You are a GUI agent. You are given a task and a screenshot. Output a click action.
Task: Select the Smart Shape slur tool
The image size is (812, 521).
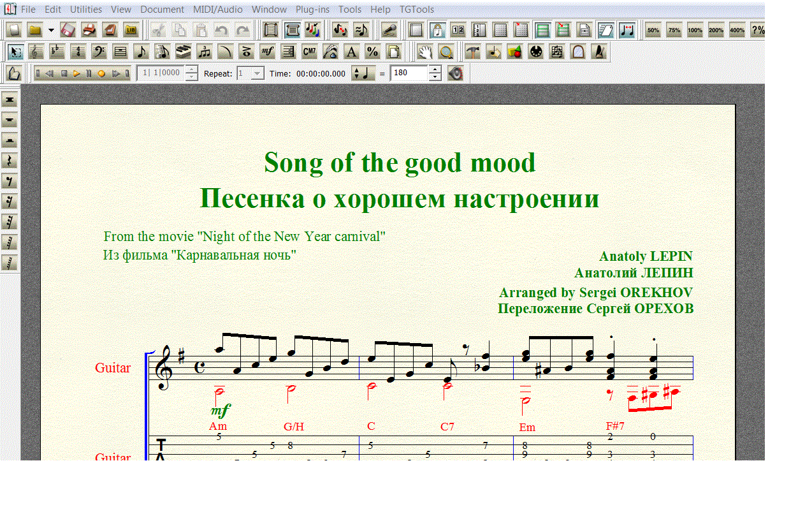tap(225, 52)
